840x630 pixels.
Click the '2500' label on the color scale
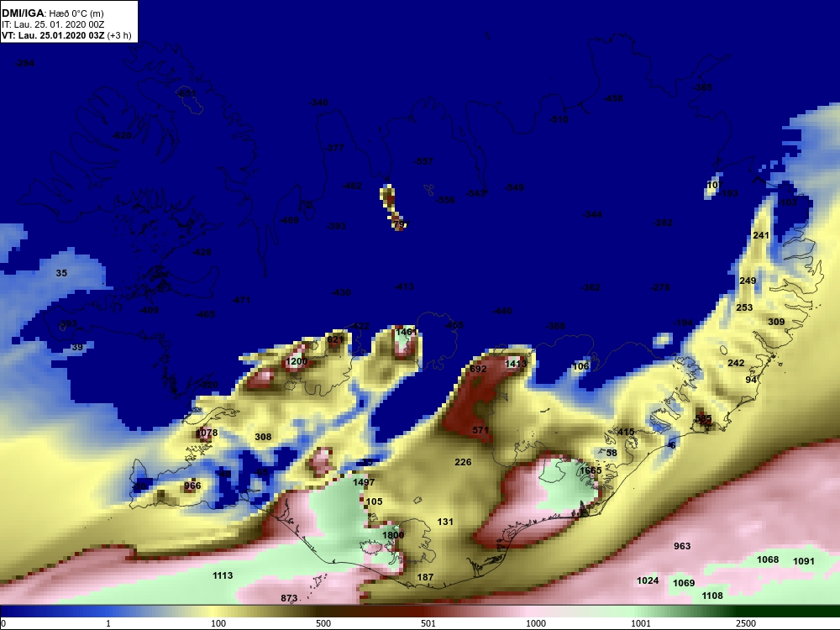tap(745, 623)
